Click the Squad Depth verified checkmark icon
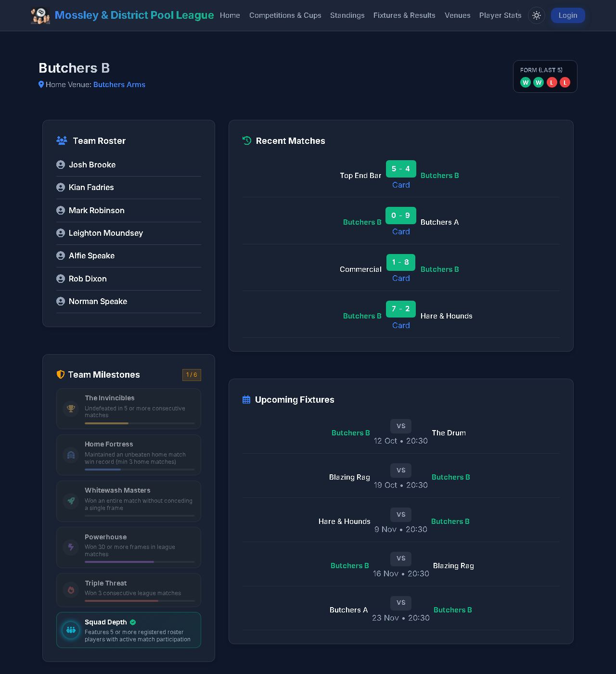Viewport: 616px width, 674px height. click(133, 622)
